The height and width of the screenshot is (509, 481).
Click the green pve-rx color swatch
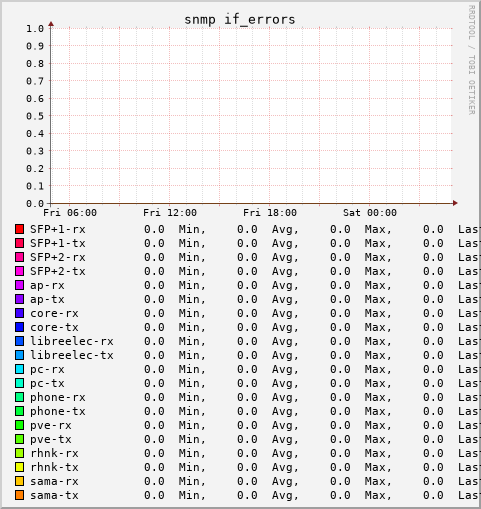click(19, 425)
